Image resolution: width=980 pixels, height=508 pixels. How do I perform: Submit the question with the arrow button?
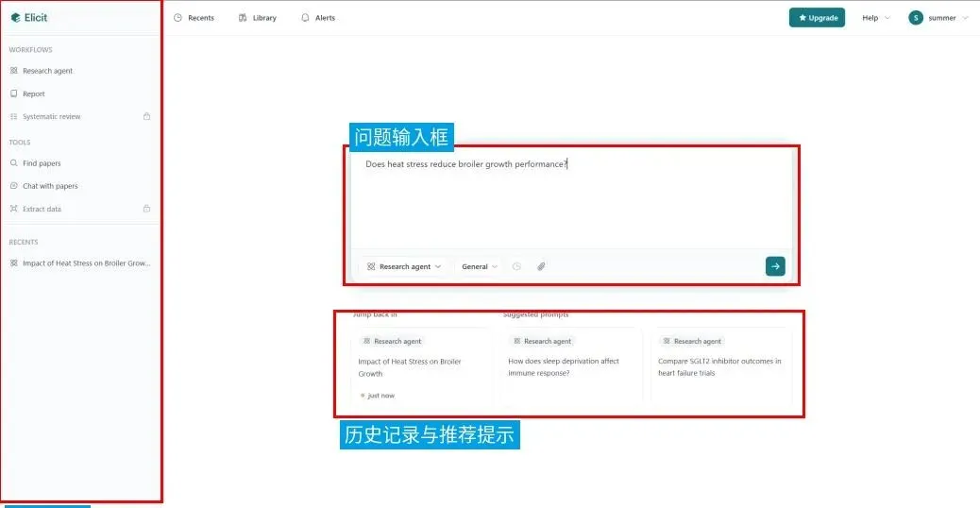click(x=775, y=266)
